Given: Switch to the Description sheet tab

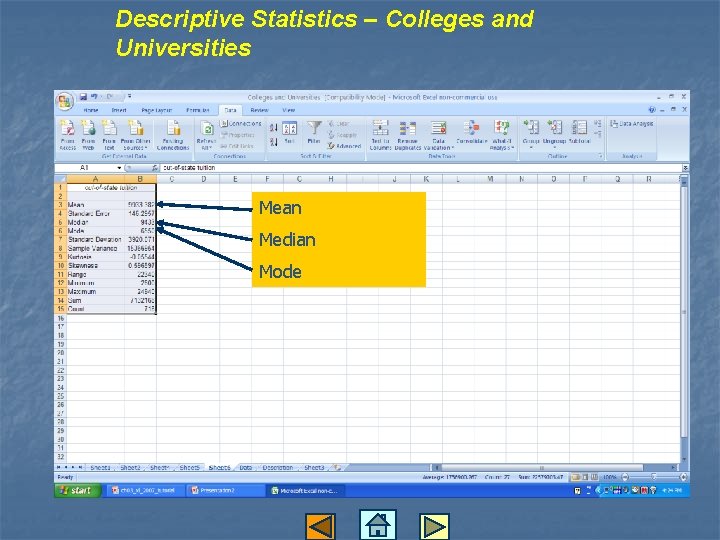Looking at the screenshot, I should point(278,467).
